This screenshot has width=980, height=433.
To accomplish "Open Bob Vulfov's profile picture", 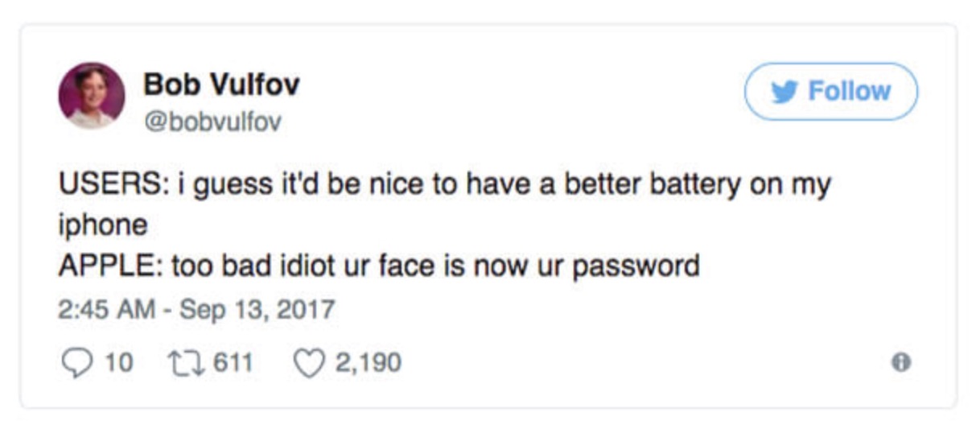I will coord(92,95).
